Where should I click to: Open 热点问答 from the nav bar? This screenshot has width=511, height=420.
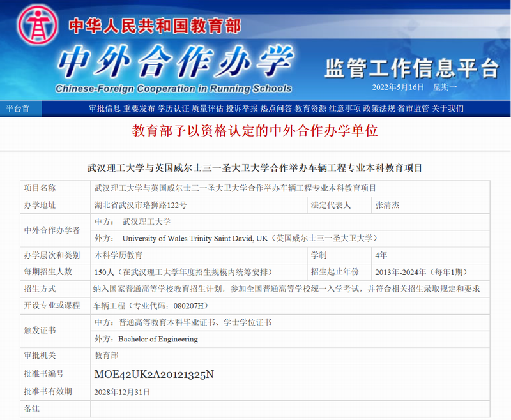pyautogui.click(x=277, y=109)
